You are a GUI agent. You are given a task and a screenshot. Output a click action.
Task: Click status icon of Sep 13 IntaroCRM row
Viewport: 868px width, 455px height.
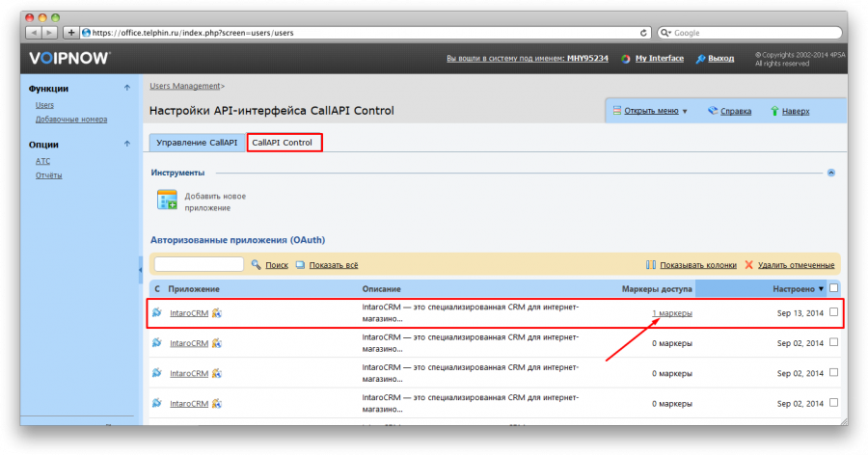pos(157,312)
